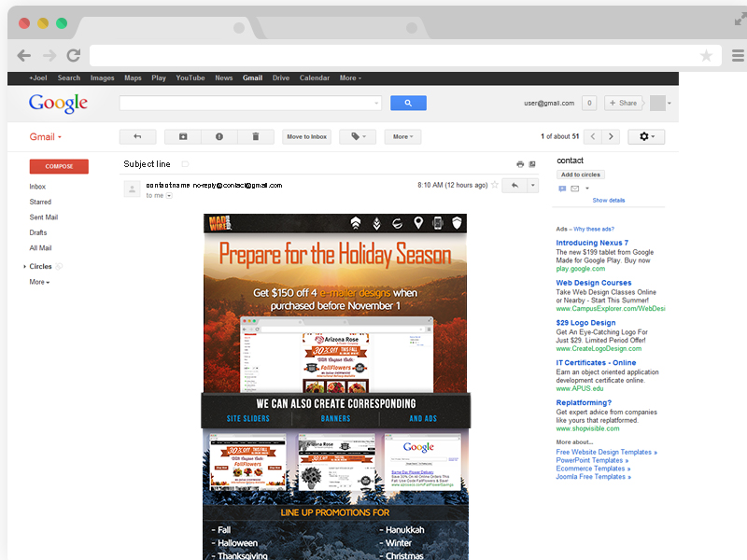Delete the email with the trash icon

coord(256,136)
